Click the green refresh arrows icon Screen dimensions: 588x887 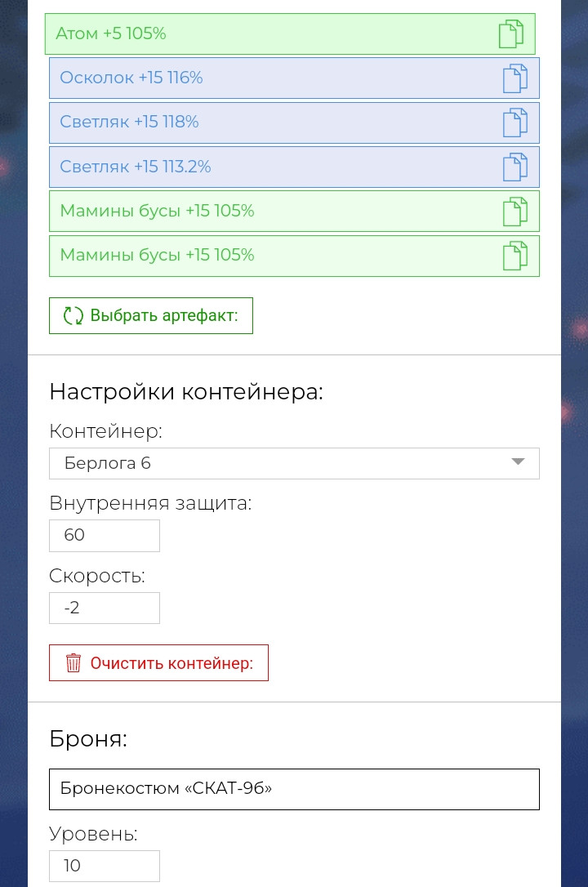[73, 316]
